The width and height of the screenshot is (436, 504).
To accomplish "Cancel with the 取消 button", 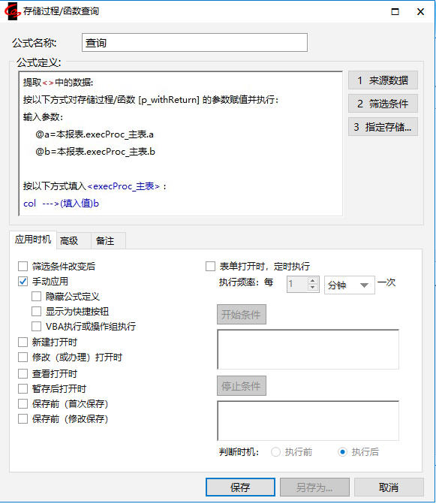I will pos(389,487).
